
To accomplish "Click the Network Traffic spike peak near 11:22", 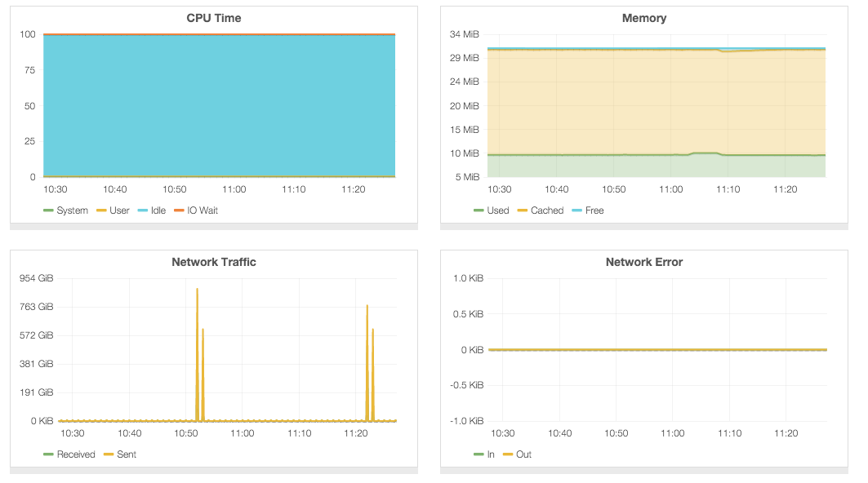I will 367,307.
